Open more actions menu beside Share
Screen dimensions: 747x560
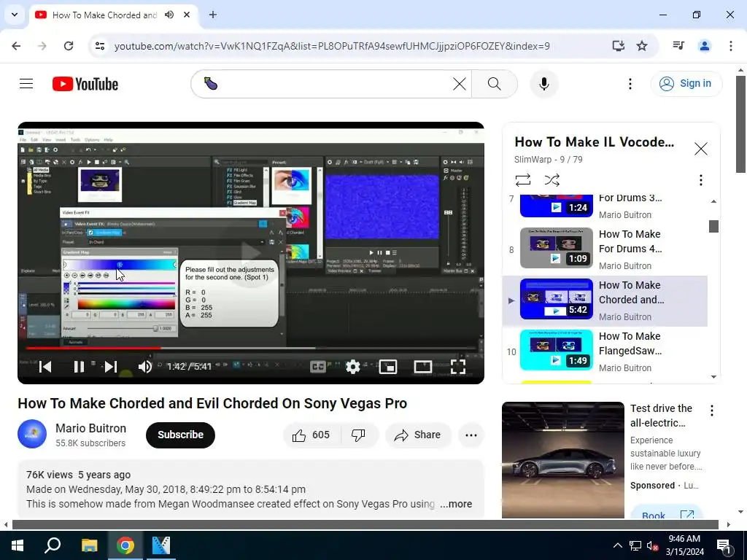pyautogui.click(x=471, y=435)
